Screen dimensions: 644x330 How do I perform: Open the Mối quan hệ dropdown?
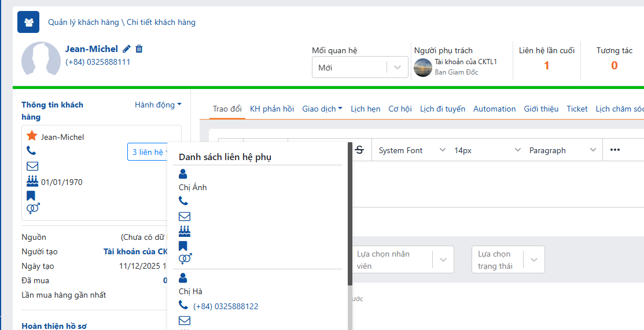[x=359, y=68]
